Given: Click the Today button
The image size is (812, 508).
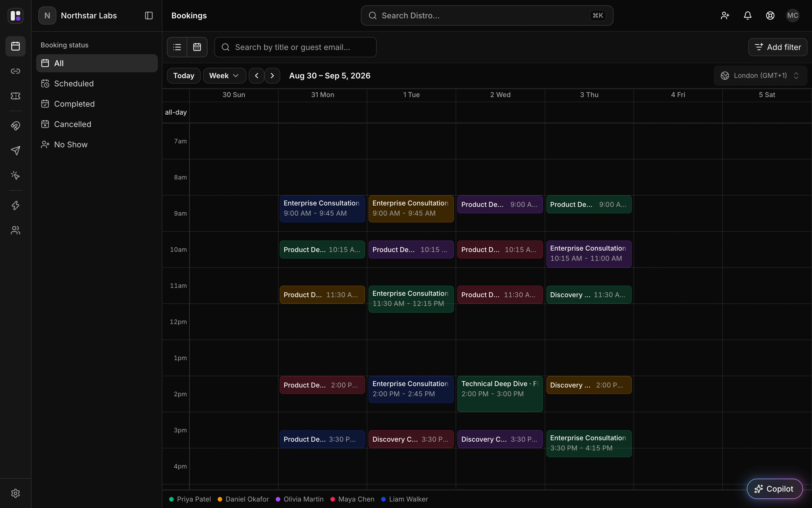Looking at the screenshot, I should (184, 76).
